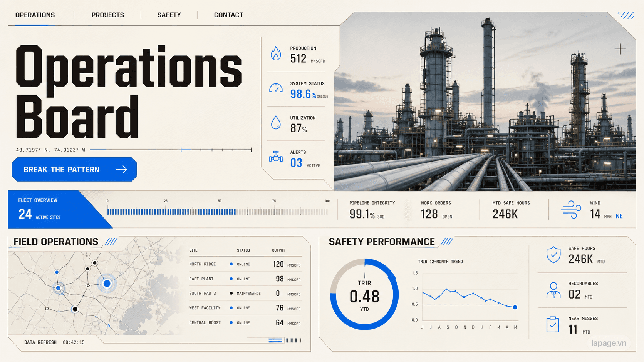Click the coordinates timeline slider
644x362 pixels.
[171, 150]
